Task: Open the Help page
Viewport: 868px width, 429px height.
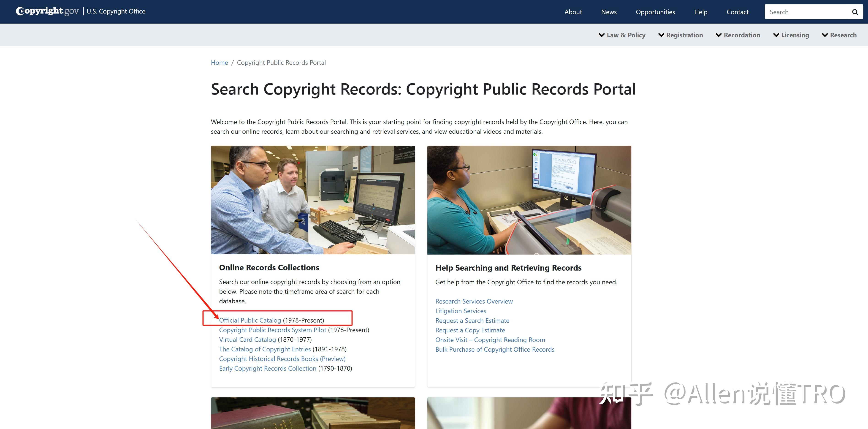Action: click(700, 12)
